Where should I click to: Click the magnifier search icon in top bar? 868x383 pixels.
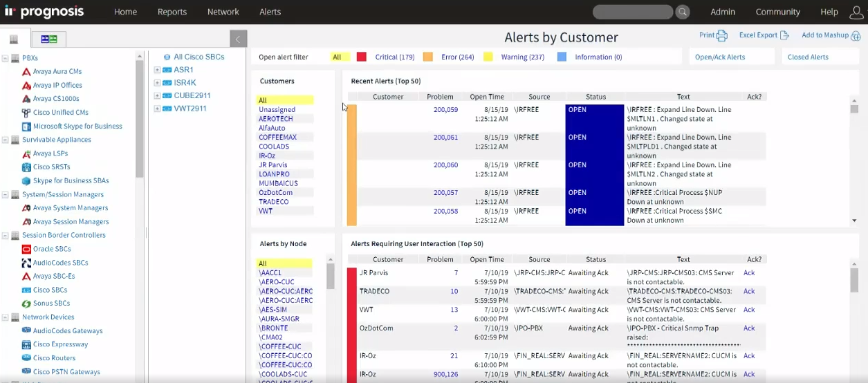tap(683, 12)
